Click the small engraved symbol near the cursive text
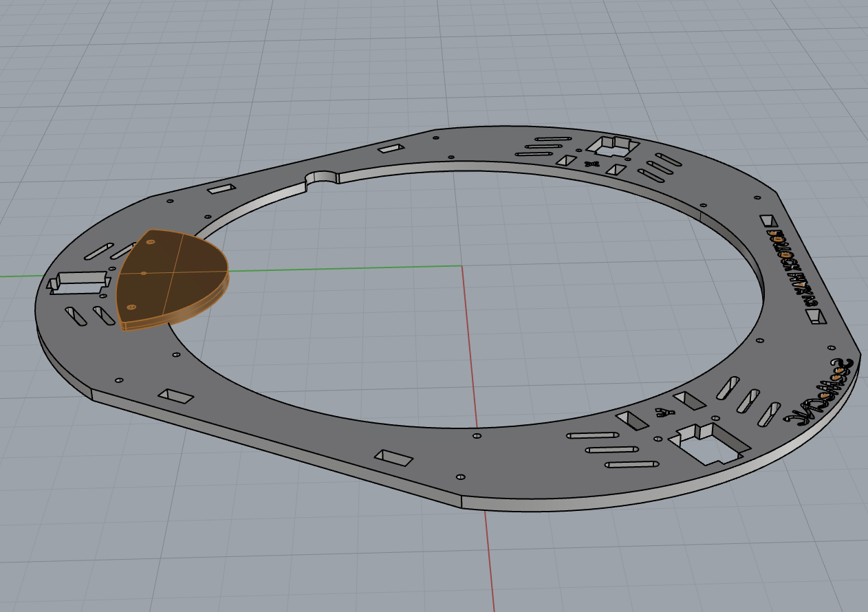The width and height of the screenshot is (868, 612). [663, 413]
